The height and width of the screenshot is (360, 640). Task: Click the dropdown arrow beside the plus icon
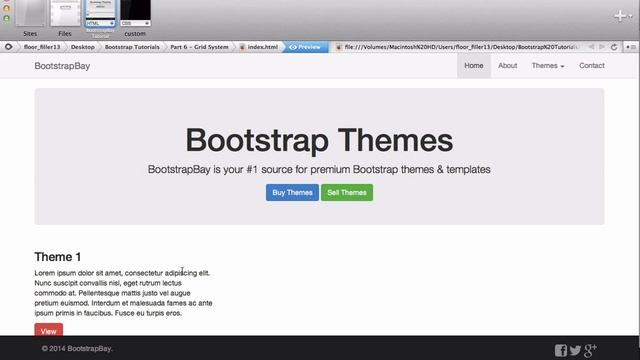coord(631,16)
